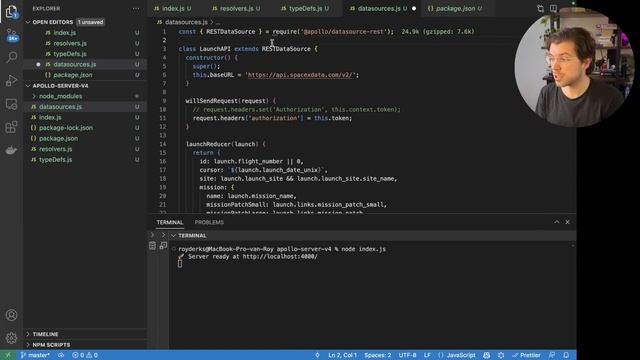This screenshot has height=360, width=640.
Task: Open the Docker view in activity bar
Action: coord(11,150)
